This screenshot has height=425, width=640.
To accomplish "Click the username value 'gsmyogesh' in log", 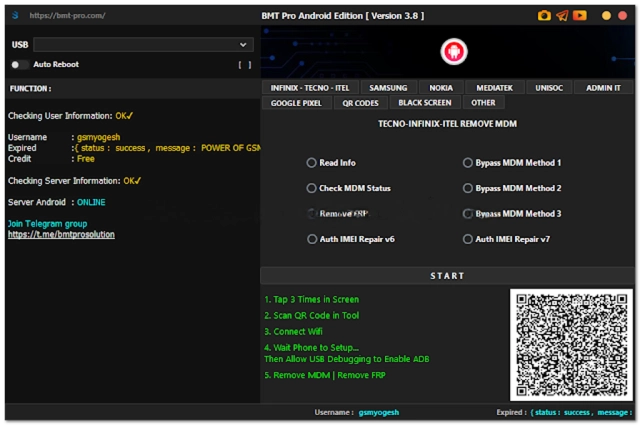I will (x=98, y=137).
